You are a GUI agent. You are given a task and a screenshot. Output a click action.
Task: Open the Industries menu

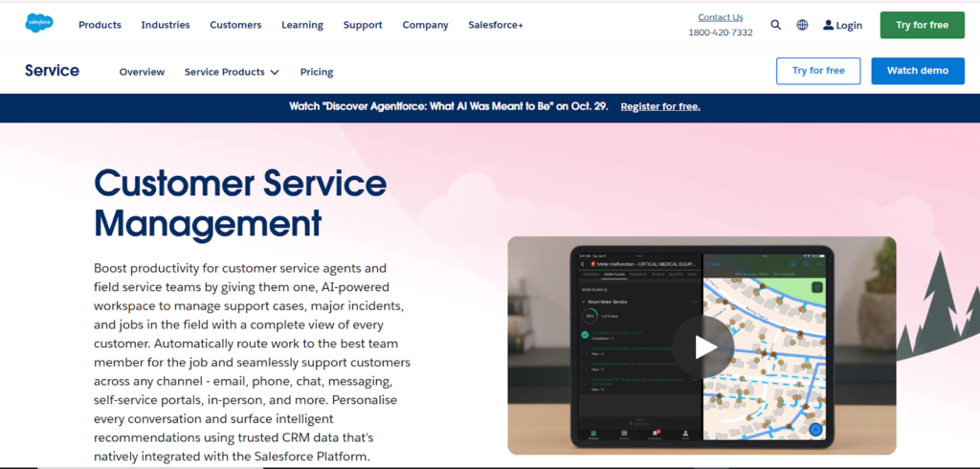[x=166, y=25]
